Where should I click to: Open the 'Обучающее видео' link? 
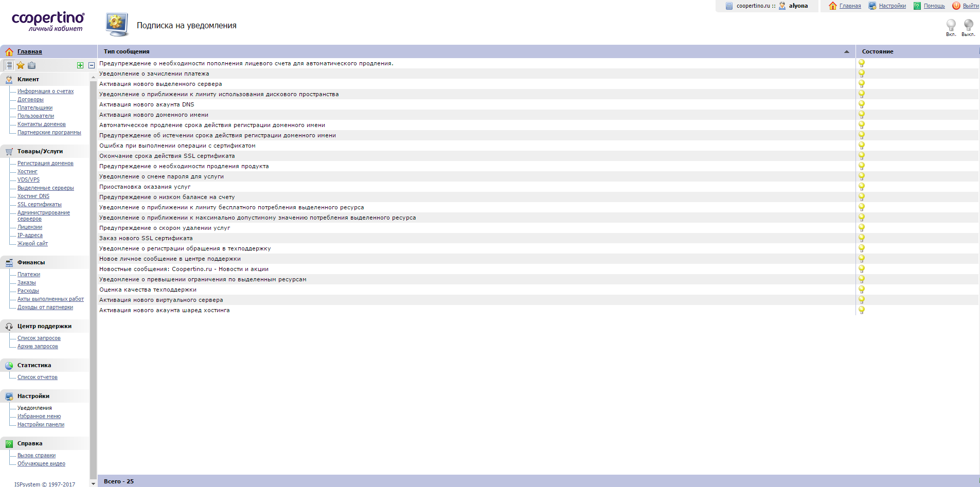click(x=41, y=463)
